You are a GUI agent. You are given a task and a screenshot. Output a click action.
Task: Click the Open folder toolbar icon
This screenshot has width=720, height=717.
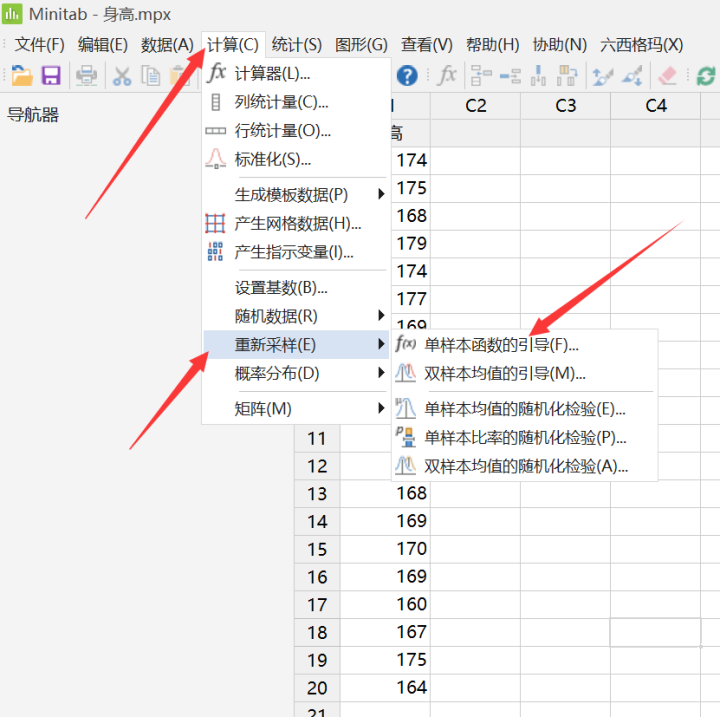[22, 75]
